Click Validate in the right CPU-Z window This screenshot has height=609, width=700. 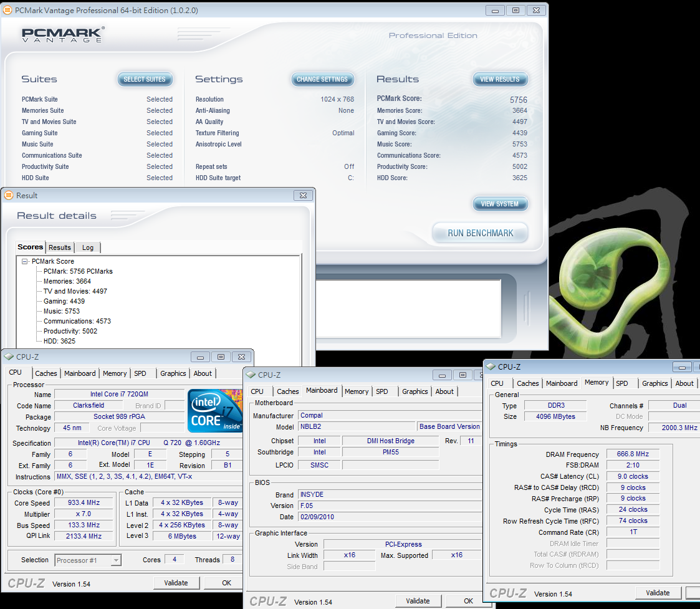[x=658, y=593]
